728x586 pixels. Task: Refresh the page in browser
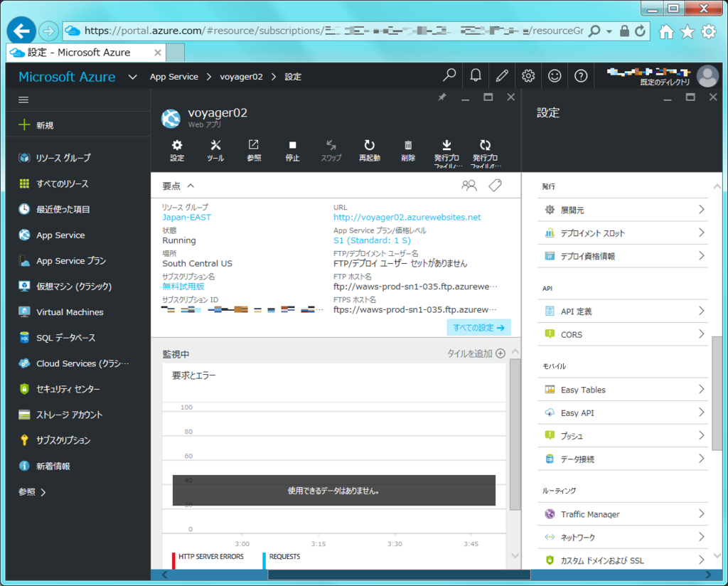point(641,31)
